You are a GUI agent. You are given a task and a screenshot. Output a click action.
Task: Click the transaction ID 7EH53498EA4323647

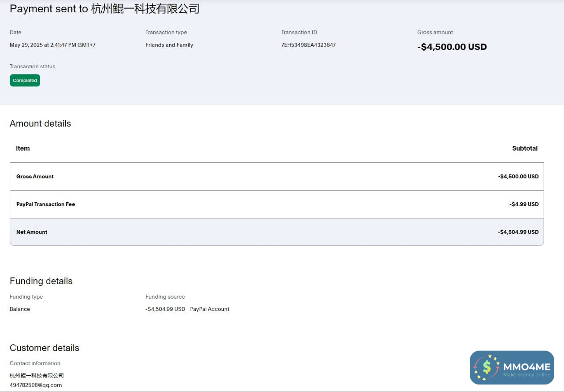click(308, 45)
